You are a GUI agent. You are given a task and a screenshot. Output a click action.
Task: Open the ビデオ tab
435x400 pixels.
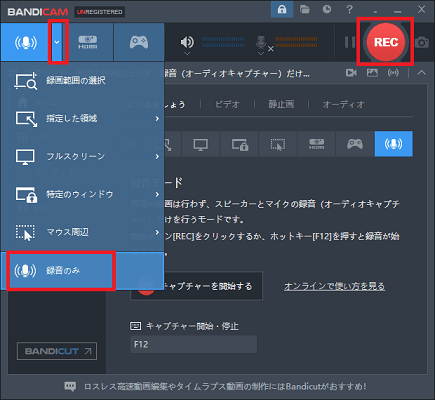pyautogui.click(x=227, y=104)
